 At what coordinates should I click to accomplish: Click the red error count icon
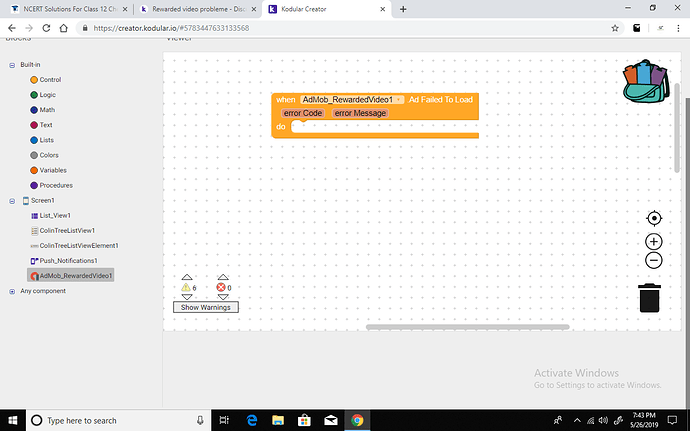tap(221, 287)
